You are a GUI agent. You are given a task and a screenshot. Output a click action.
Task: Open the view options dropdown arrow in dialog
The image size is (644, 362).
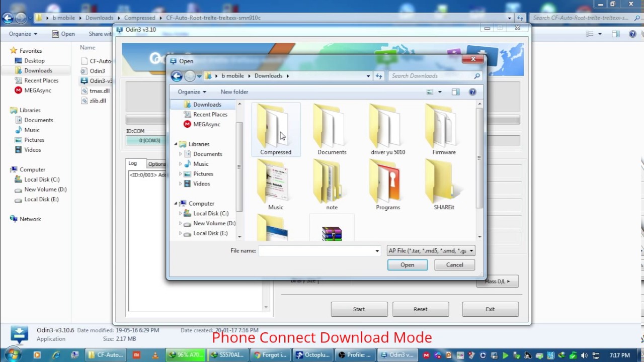pyautogui.click(x=439, y=92)
